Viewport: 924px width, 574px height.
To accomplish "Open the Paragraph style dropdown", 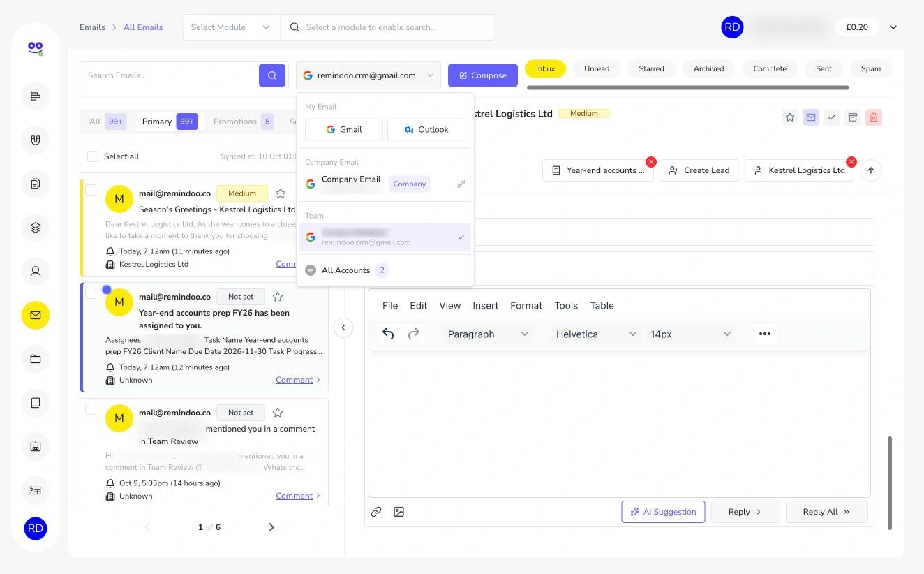I will pos(488,334).
